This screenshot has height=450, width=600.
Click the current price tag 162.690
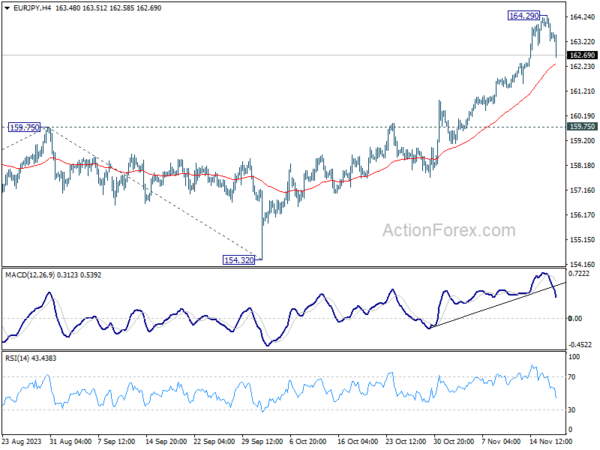click(x=582, y=55)
